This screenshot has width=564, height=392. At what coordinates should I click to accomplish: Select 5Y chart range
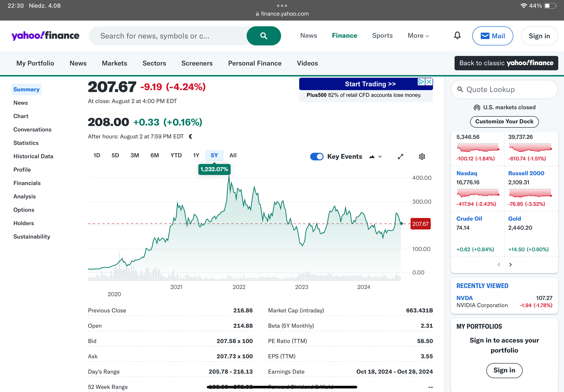coord(214,155)
